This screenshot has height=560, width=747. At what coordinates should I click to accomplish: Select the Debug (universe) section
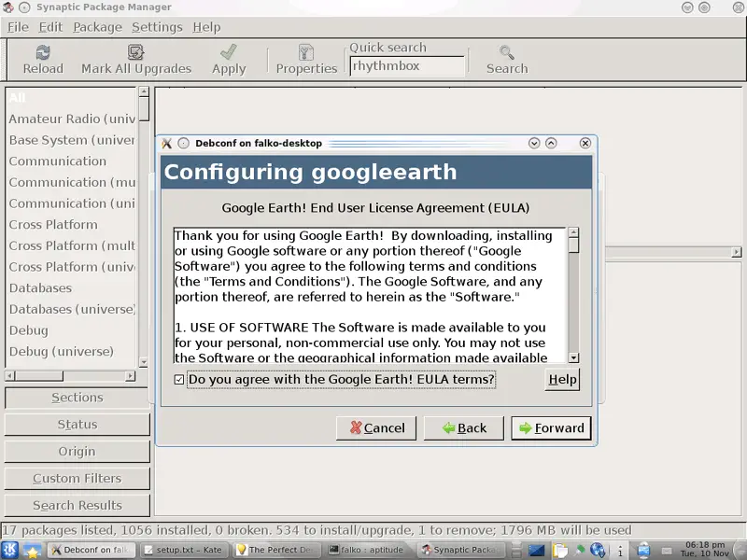(x=72, y=352)
